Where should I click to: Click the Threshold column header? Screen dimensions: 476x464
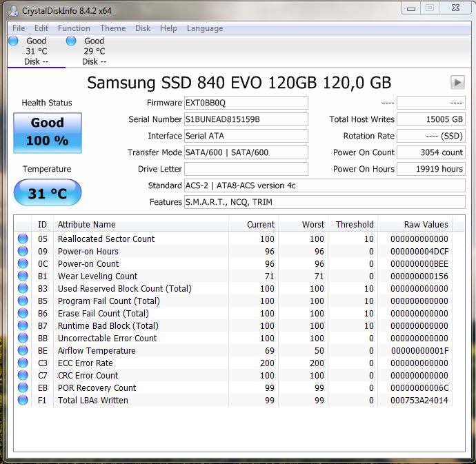coord(353,225)
